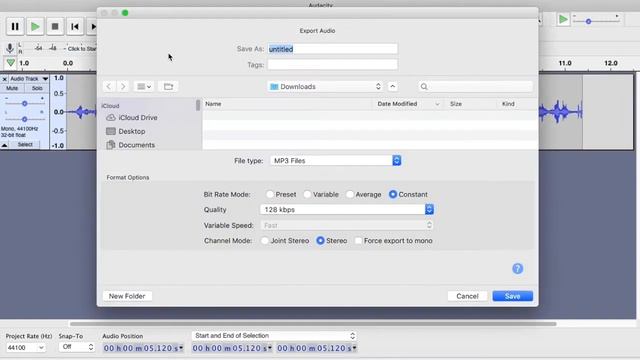The width and height of the screenshot is (640, 360).
Task: Open the Quality 128 kbps dropdown
Action: [347, 209]
